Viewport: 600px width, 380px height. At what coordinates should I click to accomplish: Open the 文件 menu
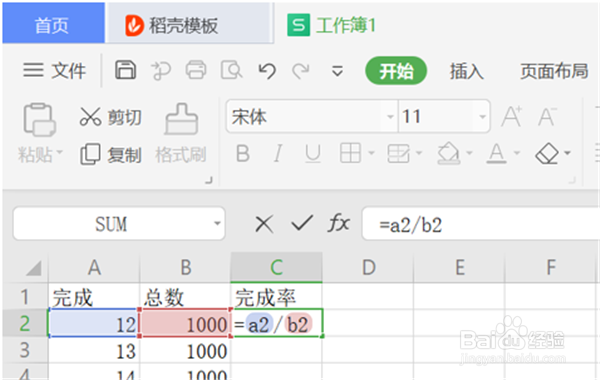55,71
